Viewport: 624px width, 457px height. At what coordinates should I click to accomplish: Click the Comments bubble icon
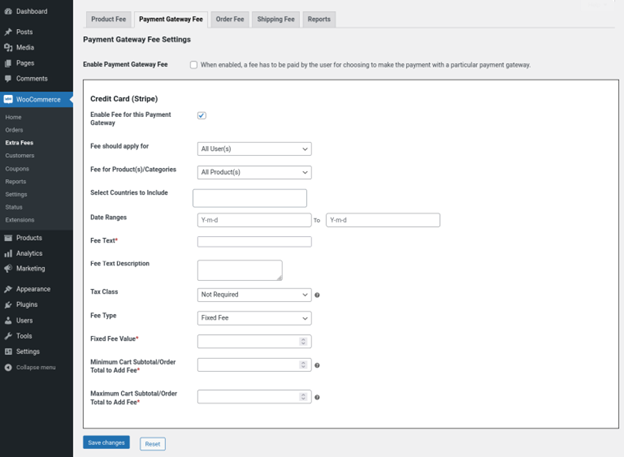click(8, 78)
